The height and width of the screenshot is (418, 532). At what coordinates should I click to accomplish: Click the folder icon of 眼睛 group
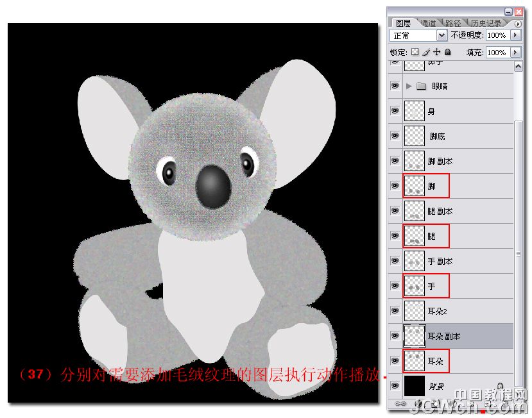coord(421,86)
